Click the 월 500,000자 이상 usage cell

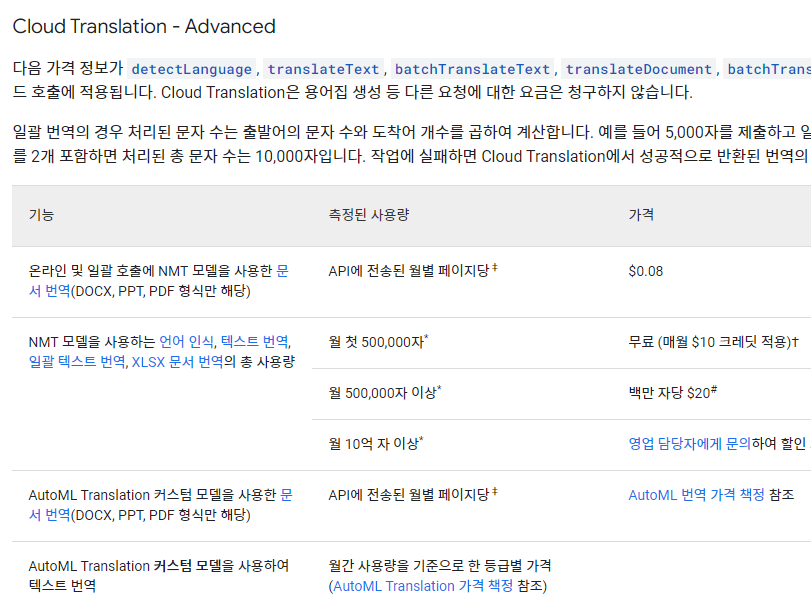click(x=385, y=393)
